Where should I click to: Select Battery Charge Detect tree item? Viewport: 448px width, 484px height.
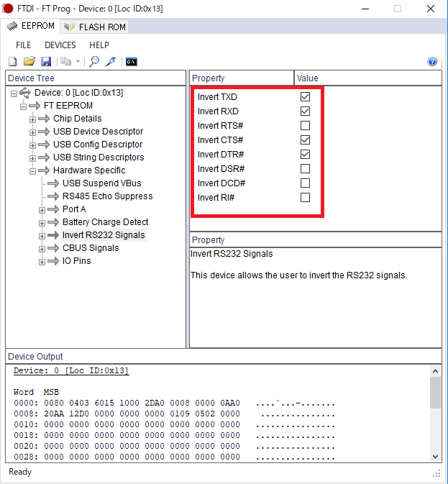click(x=105, y=222)
